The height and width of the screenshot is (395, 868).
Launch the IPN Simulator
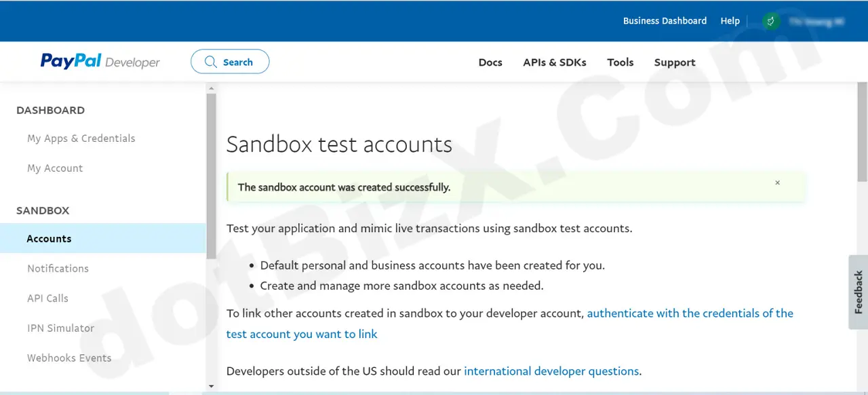(60, 328)
